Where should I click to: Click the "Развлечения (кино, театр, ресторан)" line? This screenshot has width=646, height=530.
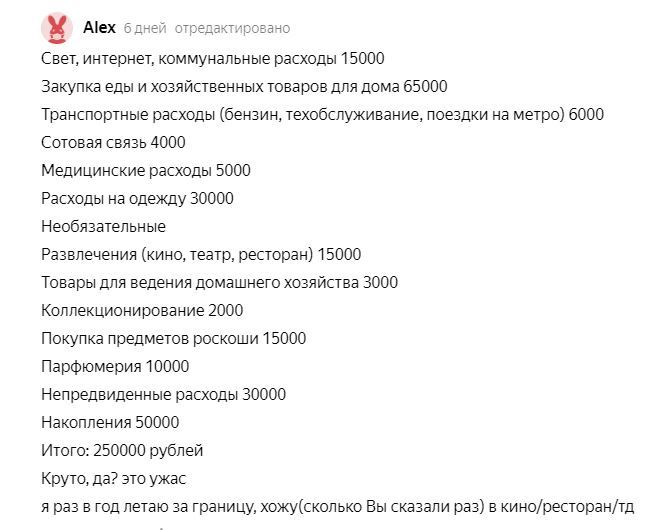tap(201, 255)
